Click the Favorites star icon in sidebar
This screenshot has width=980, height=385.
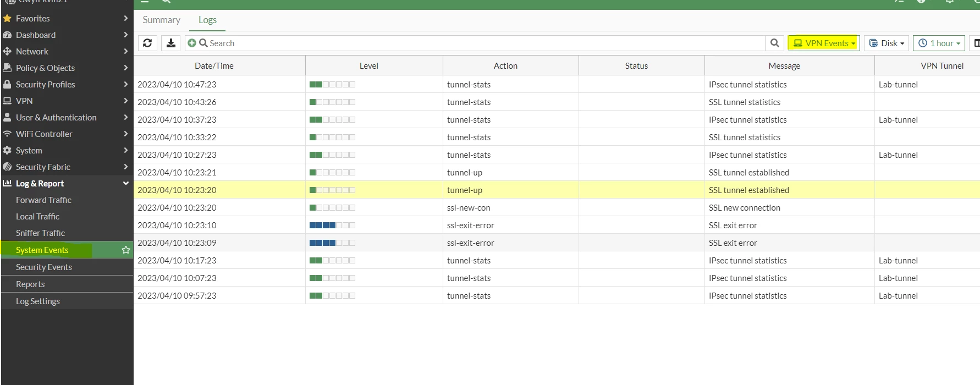coord(7,19)
